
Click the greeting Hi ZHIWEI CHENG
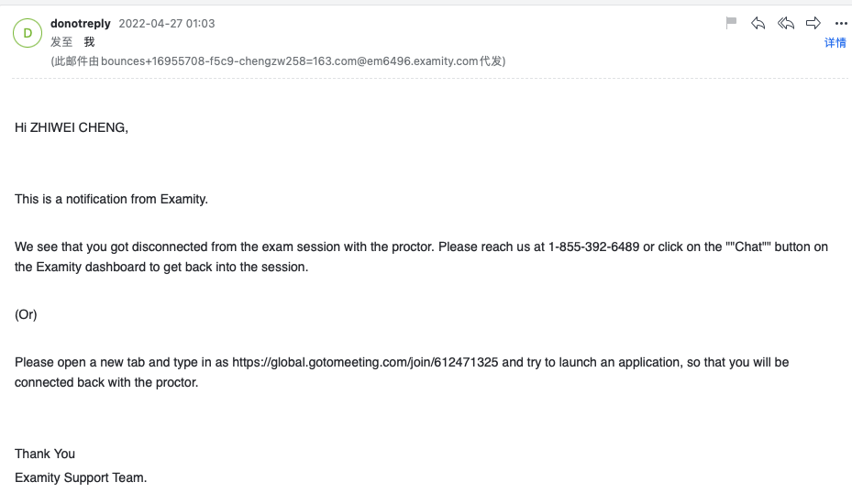pyautogui.click(x=72, y=127)
